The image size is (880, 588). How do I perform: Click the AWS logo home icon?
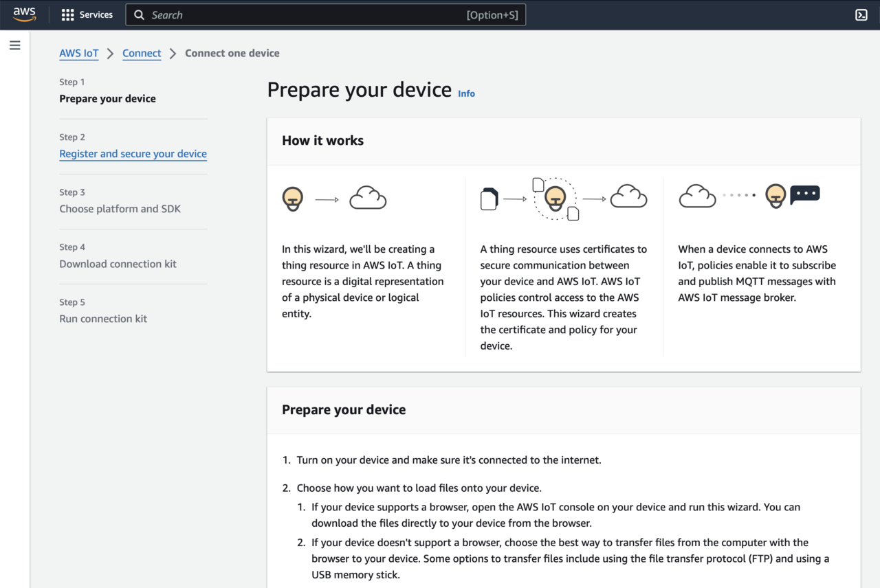tap(24, 14)
